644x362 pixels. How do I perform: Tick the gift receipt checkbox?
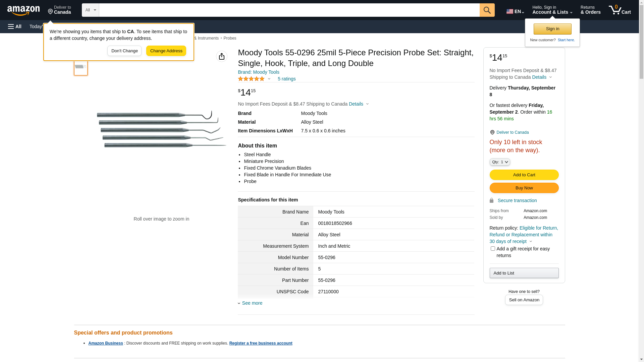point(493,249)
